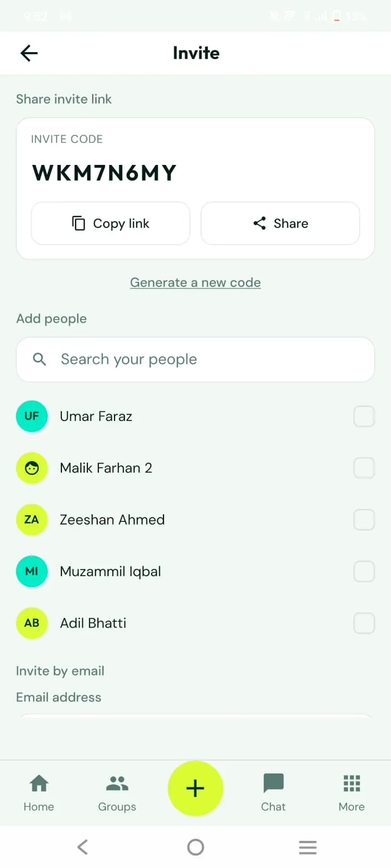Tap the search magnifier icon
The height and width of the screenshot is (868, 391).
pyautogui.click(x=40, y=359)
